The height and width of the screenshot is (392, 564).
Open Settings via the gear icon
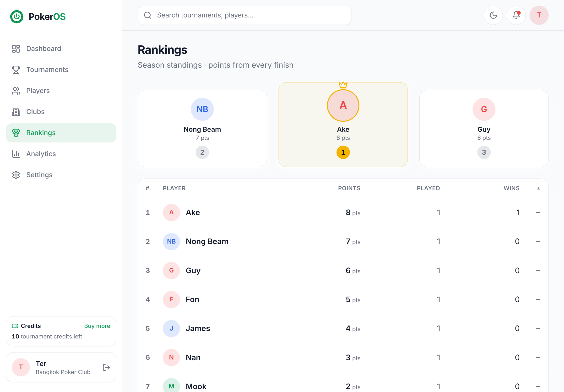click(x=16, y=175)
